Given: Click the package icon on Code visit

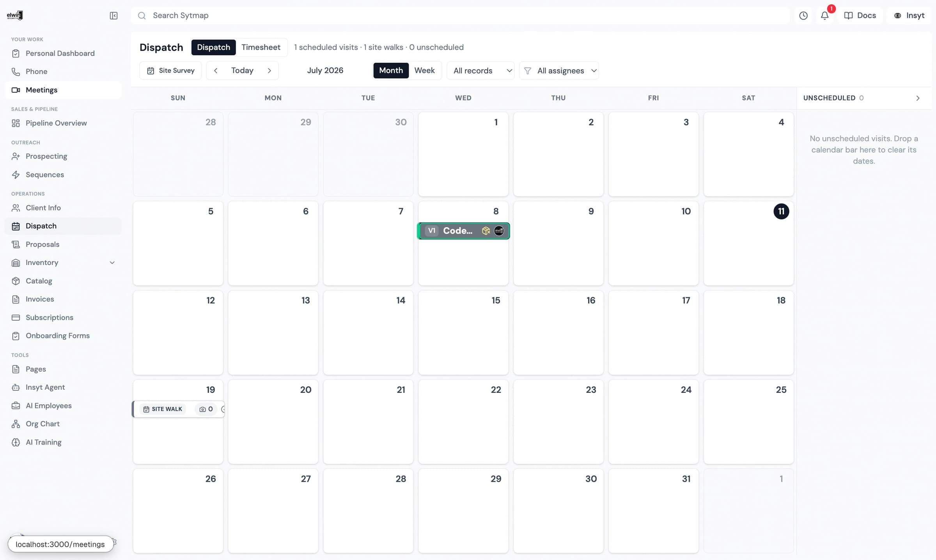Looking at the screenshot, I should coord(486,231).
